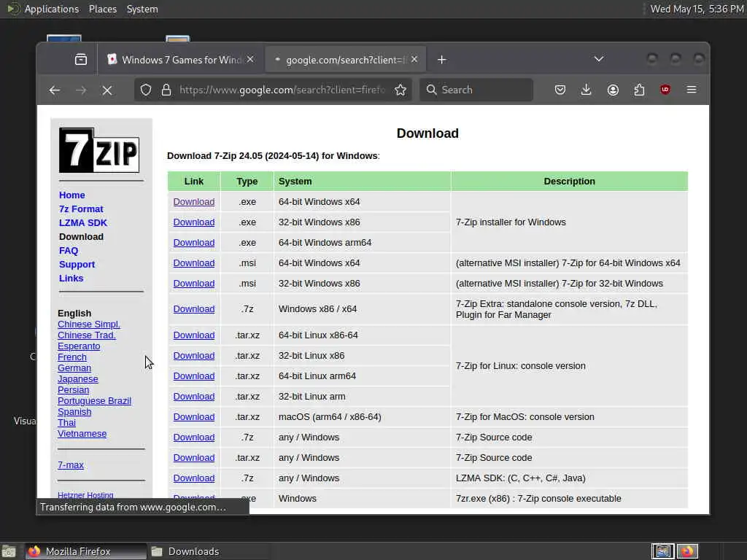This screenshot has height=560, width=747.
Task: Open the Links sidebar link
Action: (71, 278)
